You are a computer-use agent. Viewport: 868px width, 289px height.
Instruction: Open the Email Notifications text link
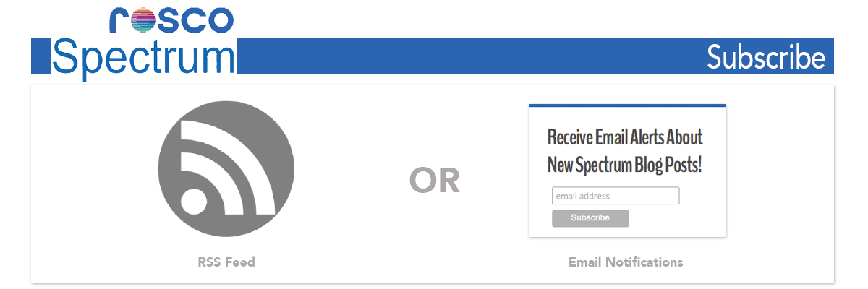[626, 262]
